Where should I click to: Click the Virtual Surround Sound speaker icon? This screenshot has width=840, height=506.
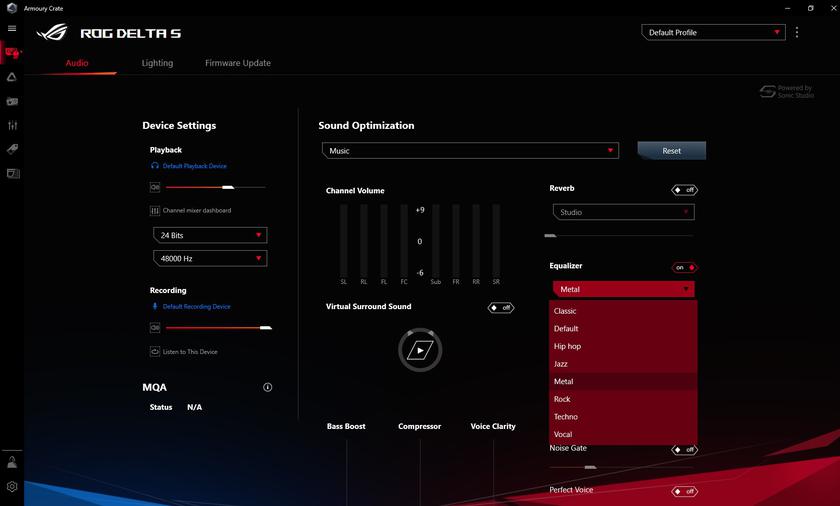coord(420,350)
